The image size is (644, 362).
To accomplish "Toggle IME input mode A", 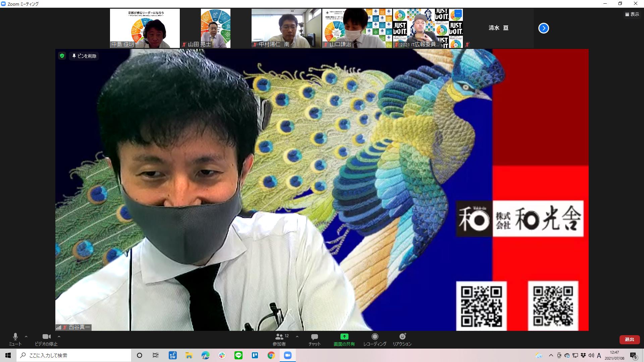I will click(599, 355).
